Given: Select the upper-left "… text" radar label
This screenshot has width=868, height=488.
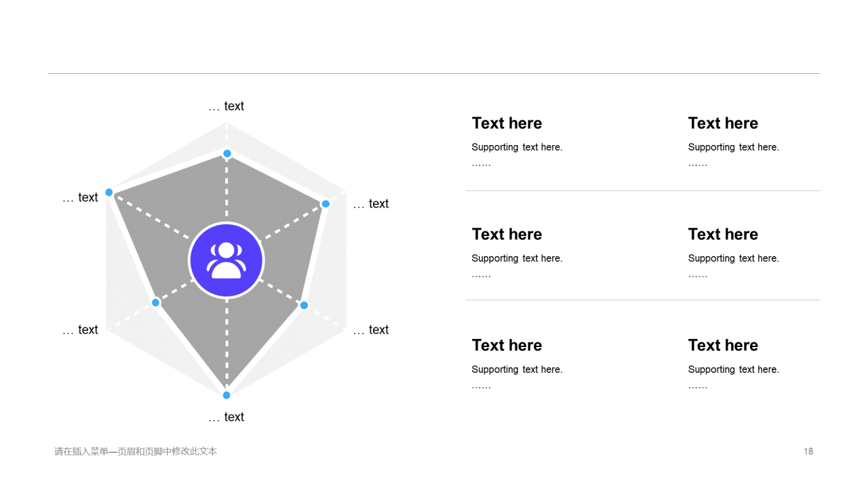Looking at the screenshot, I should pyautogui.click(x=80, y=198).
